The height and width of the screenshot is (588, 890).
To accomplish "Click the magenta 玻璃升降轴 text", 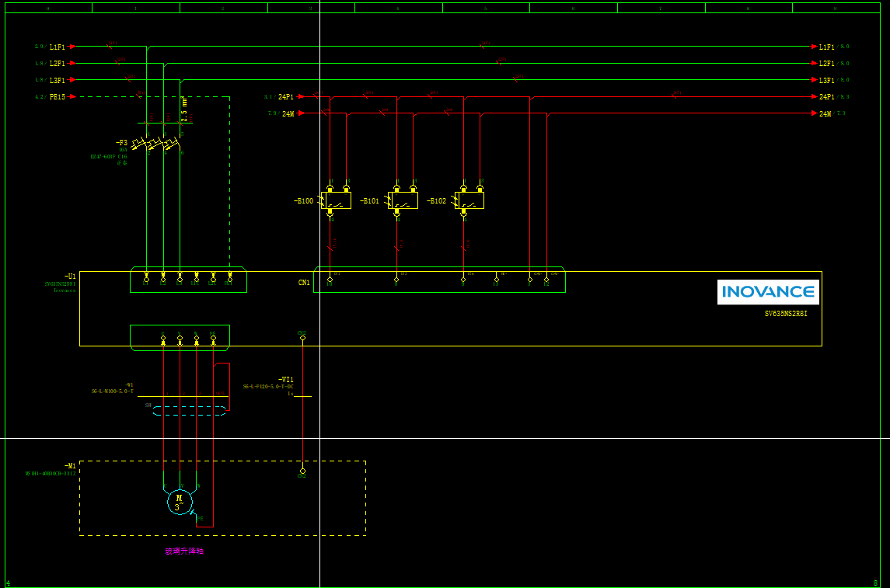I will [x=184, y=551].
